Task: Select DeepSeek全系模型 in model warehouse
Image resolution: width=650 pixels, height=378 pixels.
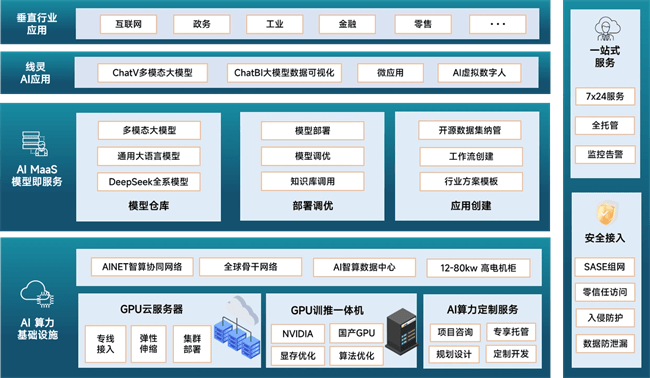Action: 149,182
